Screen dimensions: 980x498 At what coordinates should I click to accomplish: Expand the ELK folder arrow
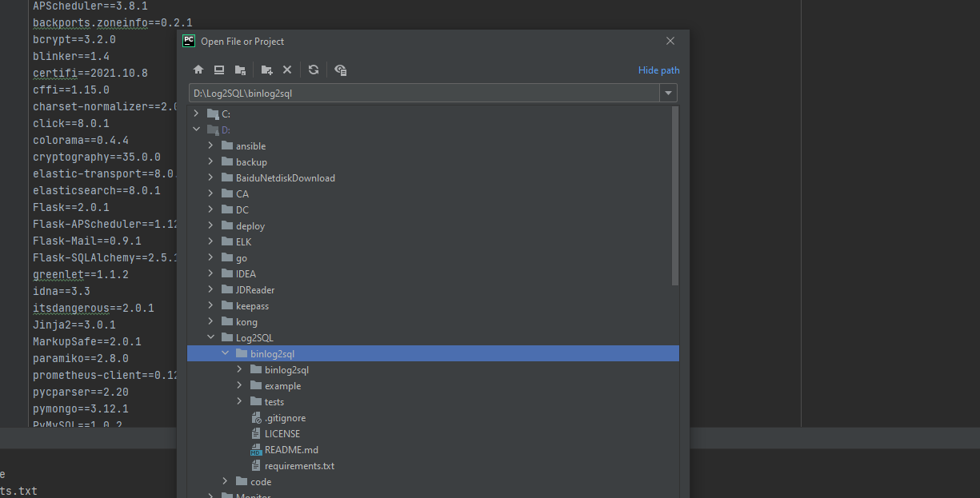(x=211, y=241)
